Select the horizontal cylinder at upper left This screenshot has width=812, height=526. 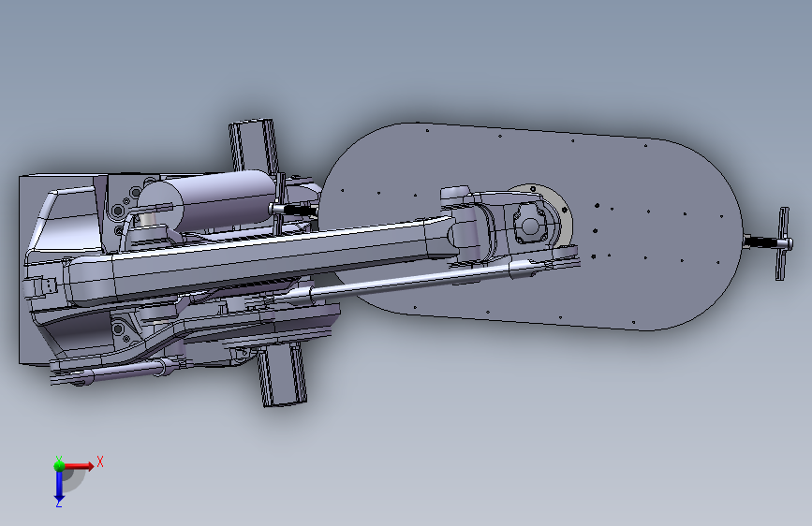(207, 198)
